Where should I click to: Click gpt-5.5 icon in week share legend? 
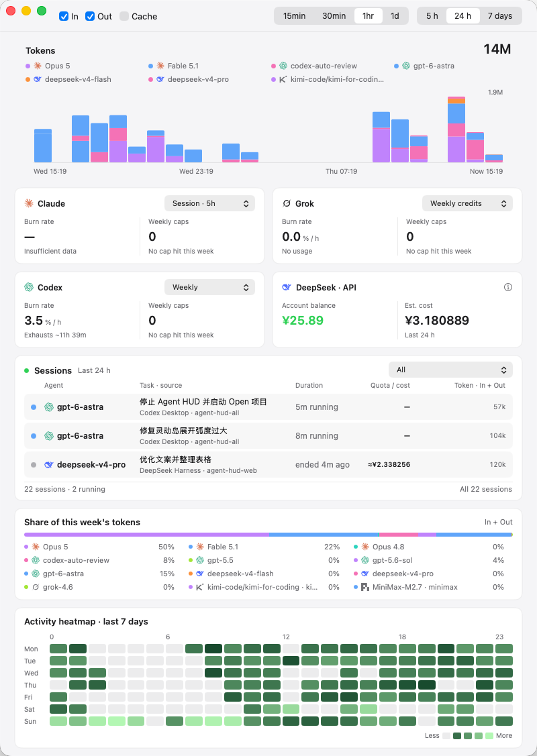200,560
